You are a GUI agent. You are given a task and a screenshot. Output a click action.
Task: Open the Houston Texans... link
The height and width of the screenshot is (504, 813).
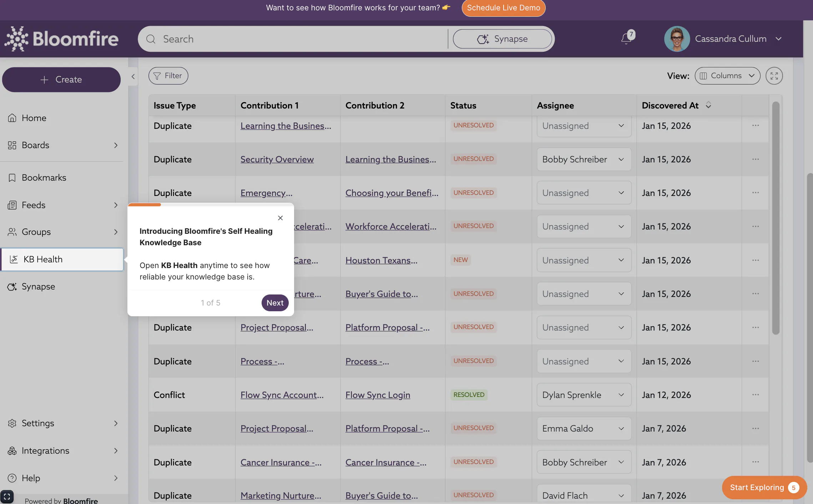tap(381, 260)
